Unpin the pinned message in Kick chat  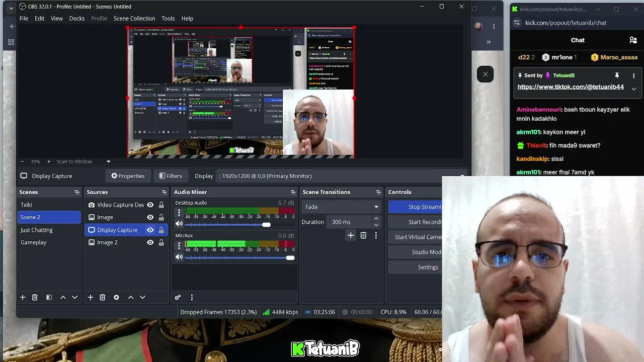click(x=617, y=75)
